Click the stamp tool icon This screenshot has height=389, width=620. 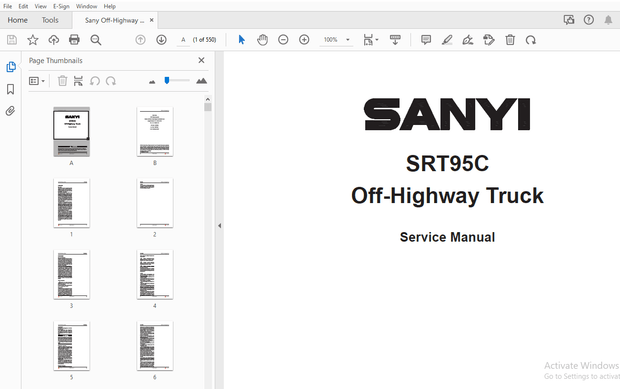coord(489,40)
